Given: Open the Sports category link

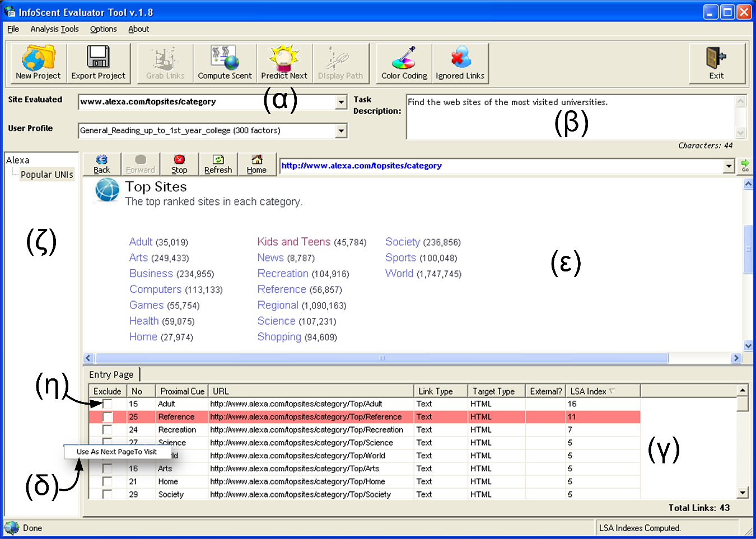Looking at the screenshot, I should (401, 257).
